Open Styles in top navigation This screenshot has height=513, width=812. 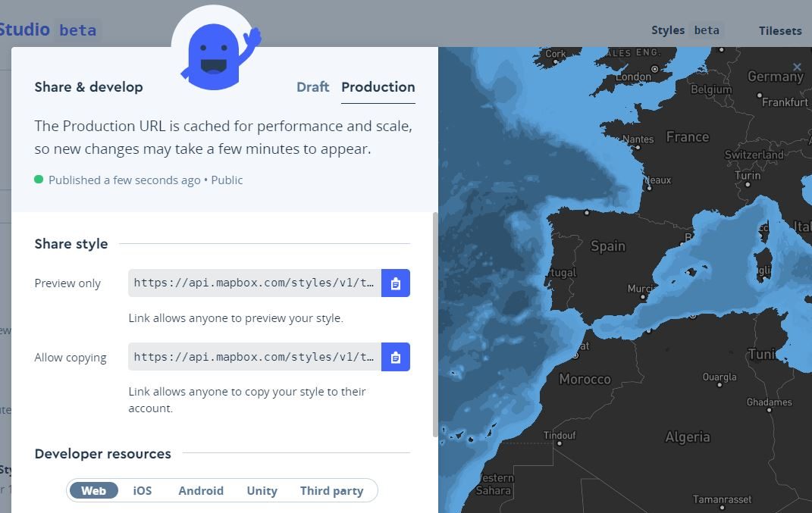pos(668,30)
